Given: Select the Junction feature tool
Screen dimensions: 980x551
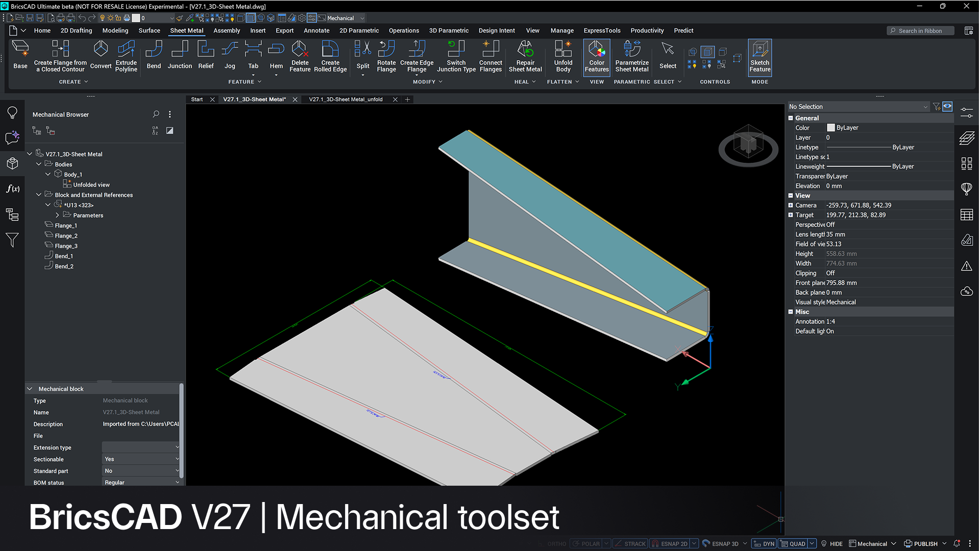Looking at the screenshot, I should [180, 55].
